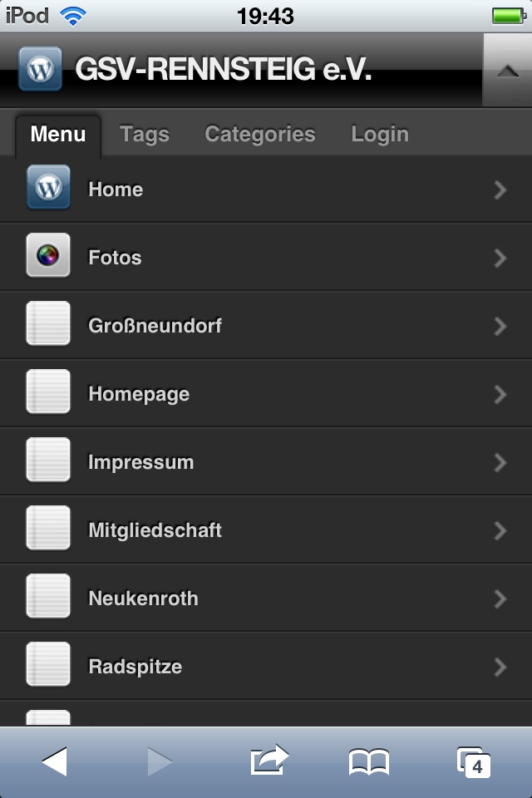Tap the WordPress logo in header
This screenshot has width=532, height=798.
click(40, 69)
